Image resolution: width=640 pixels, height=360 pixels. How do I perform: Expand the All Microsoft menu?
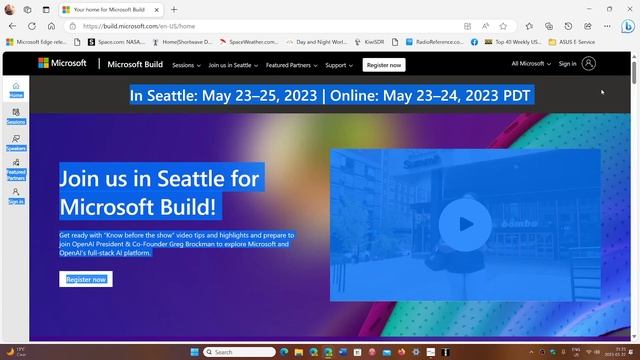pyautogui.click(x=531, y=64)
